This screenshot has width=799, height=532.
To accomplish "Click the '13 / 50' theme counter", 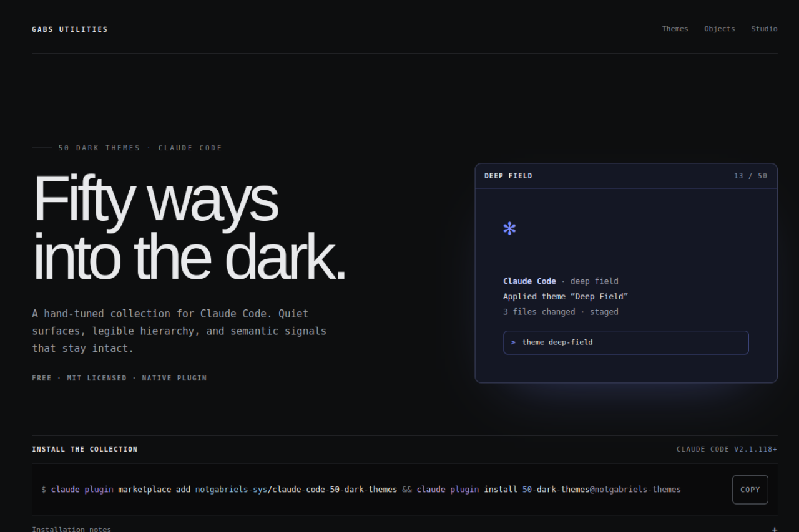I will pyautogui.click(x=751, y=176).
